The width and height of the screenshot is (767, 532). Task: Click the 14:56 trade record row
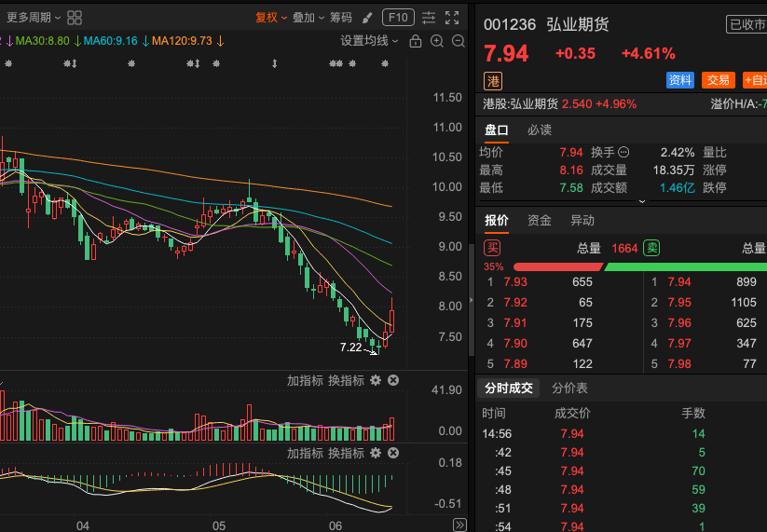[622, 434]
